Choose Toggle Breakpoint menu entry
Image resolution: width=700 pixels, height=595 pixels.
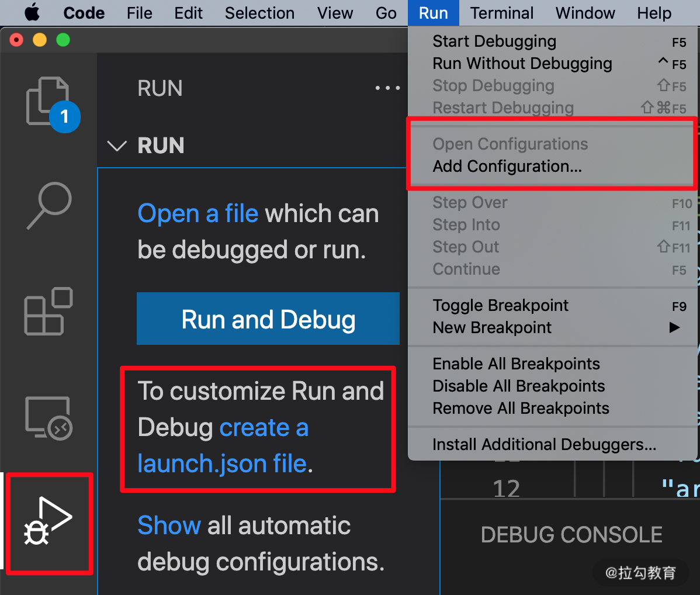click(x=553, y=306)
